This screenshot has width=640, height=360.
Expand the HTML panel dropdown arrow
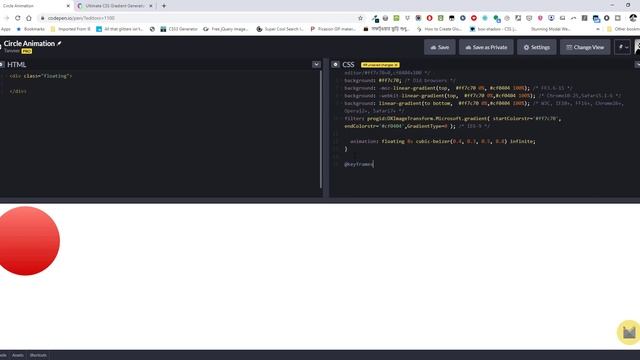[316, 64]
